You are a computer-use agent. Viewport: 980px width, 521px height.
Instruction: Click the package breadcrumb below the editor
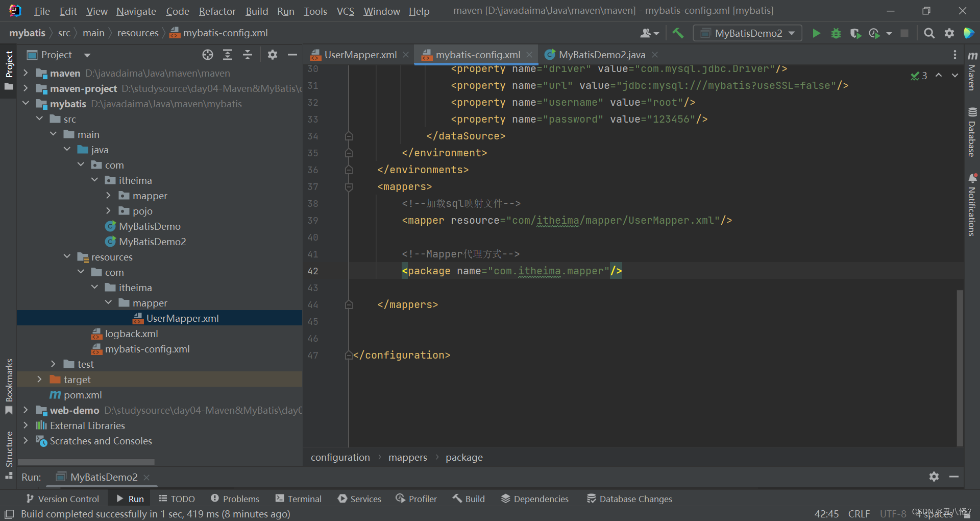pos(464,457)
